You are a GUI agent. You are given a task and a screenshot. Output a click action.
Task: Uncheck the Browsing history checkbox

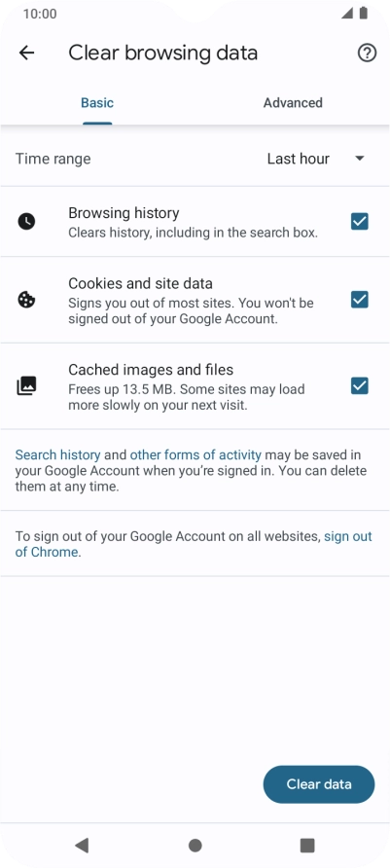[x=360, y=222]
